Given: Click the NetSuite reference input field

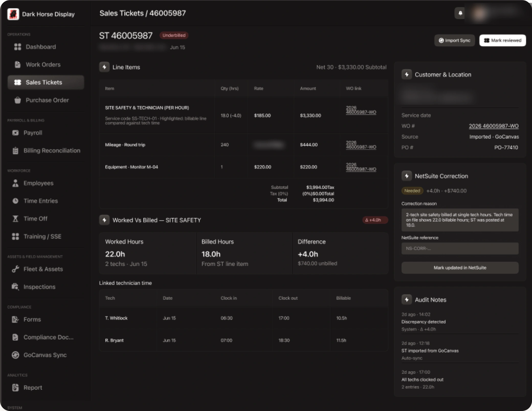Looking at the screenshot, I should coord(460,248).
